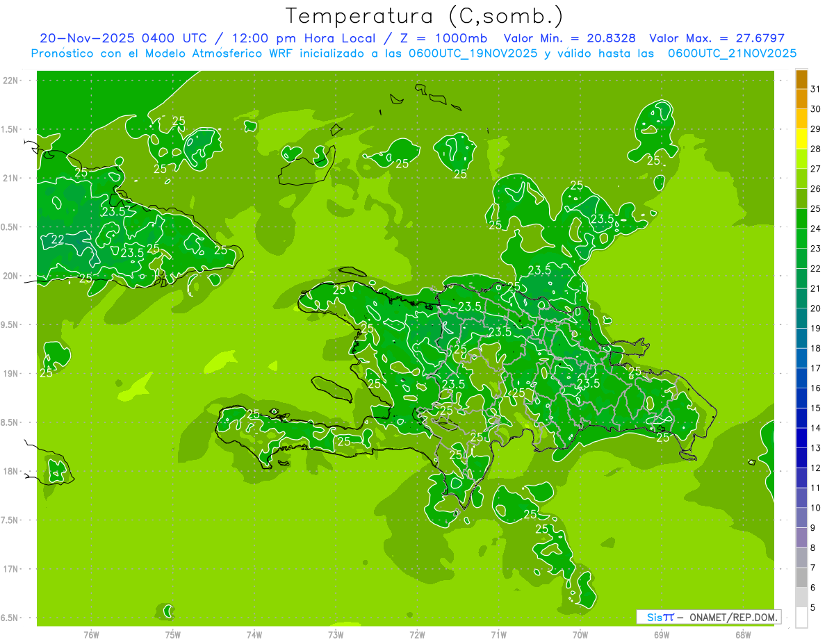Image resolution: width=834 pixels, height=644 pixels.
Task: Click the '19N' latitude axis label
Action: coord(11,374)
